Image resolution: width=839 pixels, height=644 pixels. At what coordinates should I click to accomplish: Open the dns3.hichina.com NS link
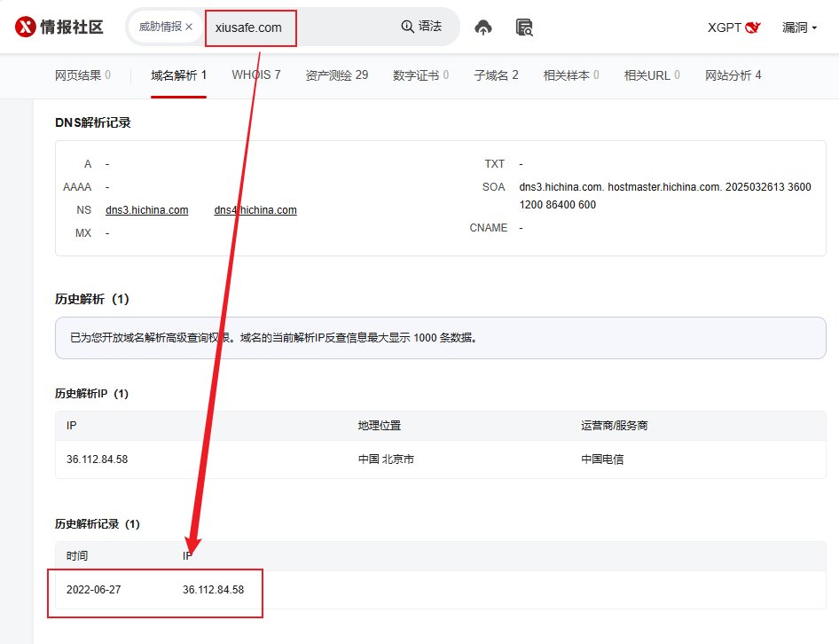click(x=147, y=210)
